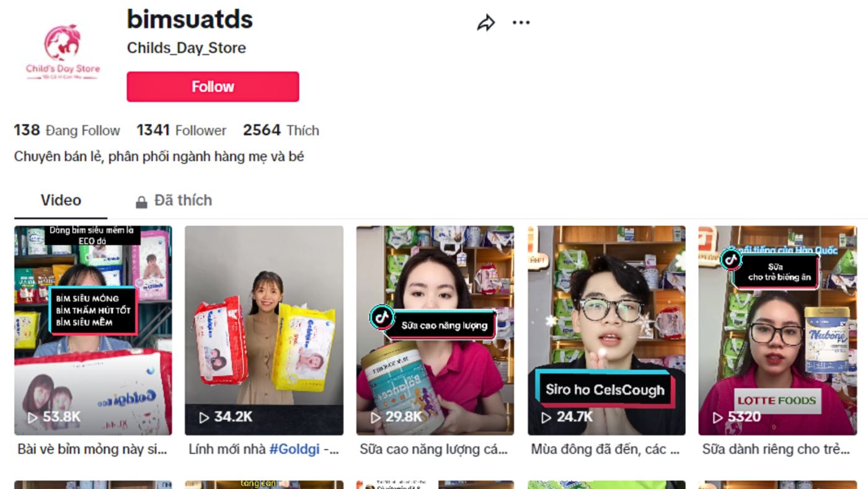Open the Đã thích tab

point(174,200)
